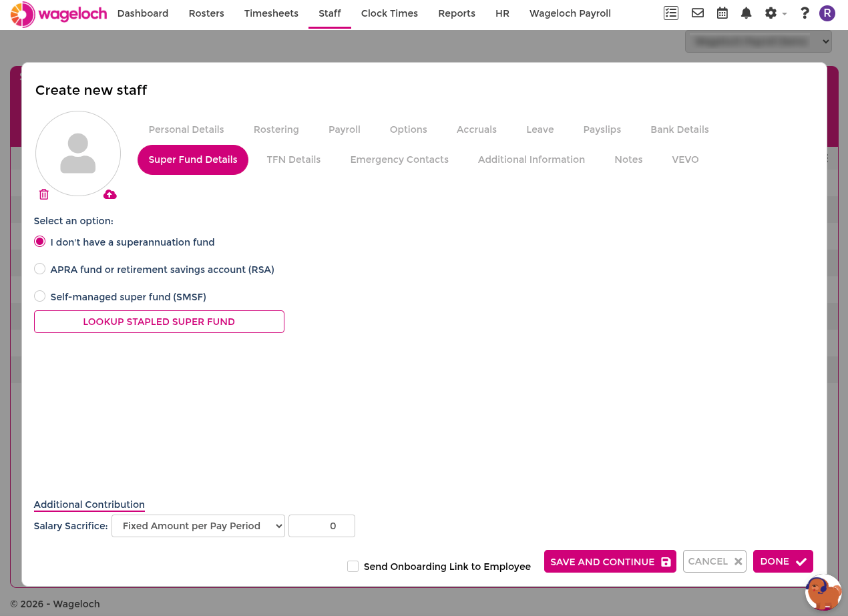Upload staff photo via cloud icon

point(110,194)
